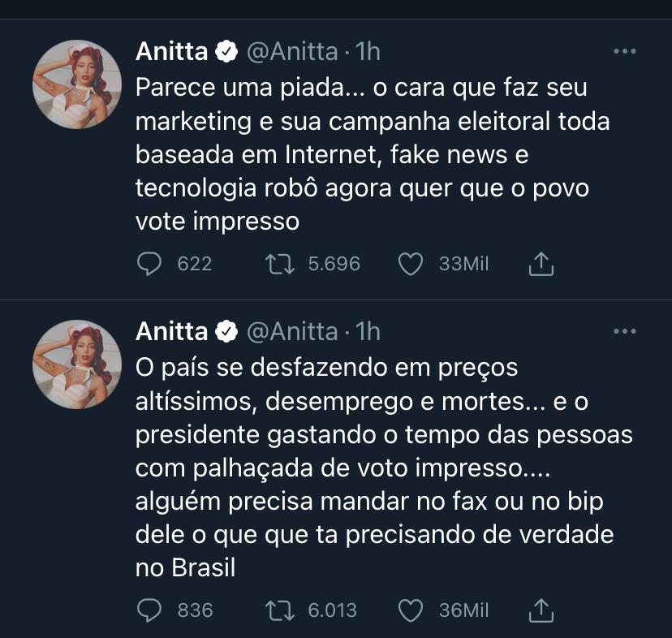
Task: Retweet the tweet with 6.013 retweets
Action: (281, 610)
